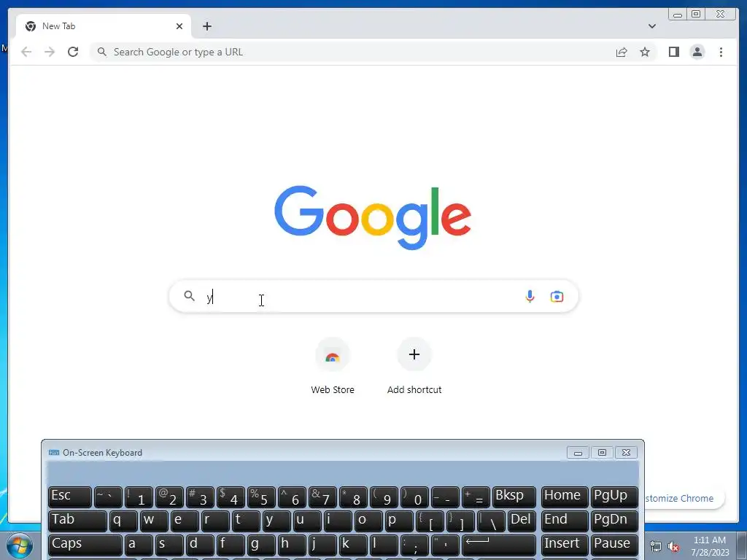Close the New Tab tab
Viewport: 747px width, 560px height.
(179, 26)
